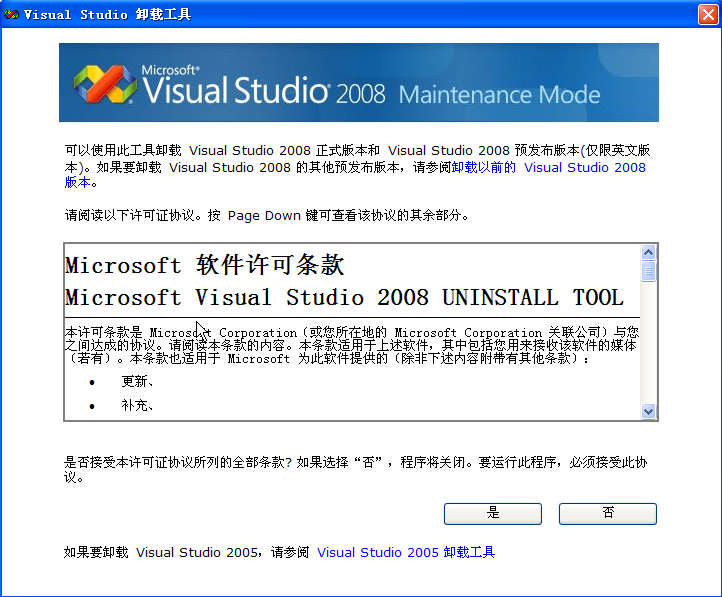Viewport: 722px width, 597px height.
Task: Click the '更新、' bullet item
Action: (137, 382)
